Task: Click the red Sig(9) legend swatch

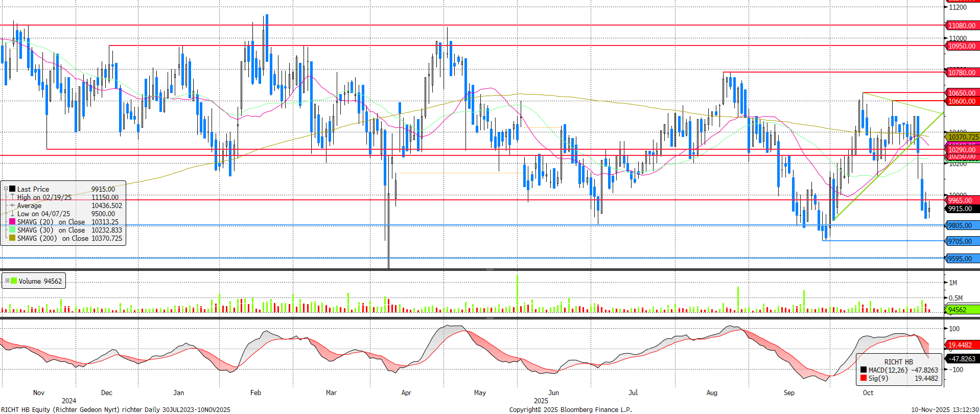Action: click(x=863, y=378)
